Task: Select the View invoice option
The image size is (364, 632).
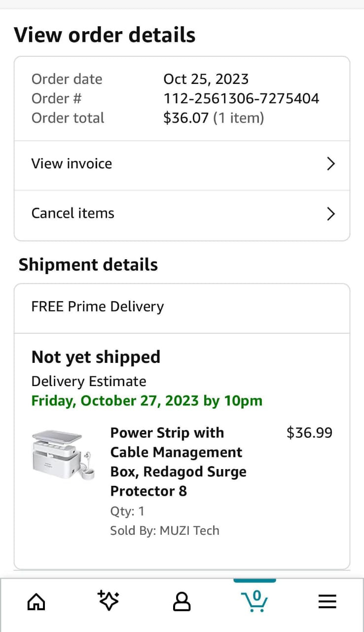Action: [72, 164]
